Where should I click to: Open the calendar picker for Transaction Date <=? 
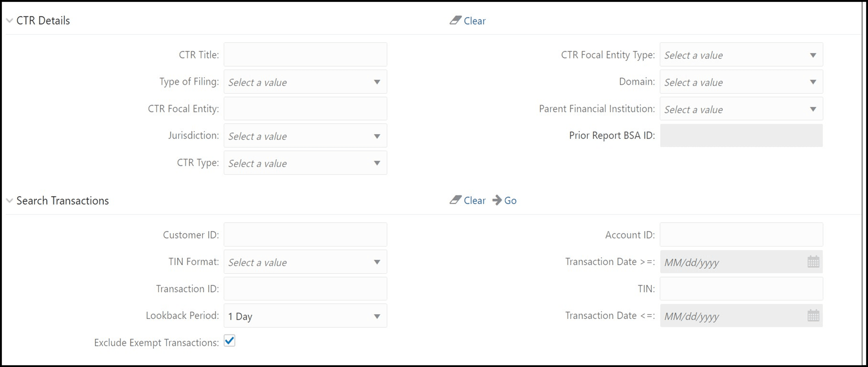click(x=813, y=315)
